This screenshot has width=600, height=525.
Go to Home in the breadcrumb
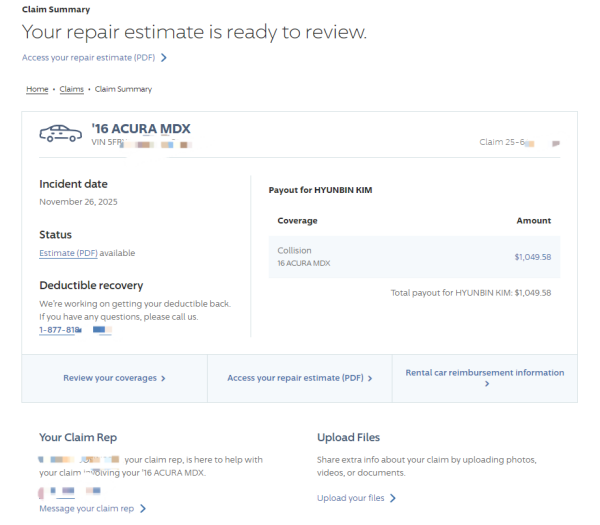tap(37, 89)
